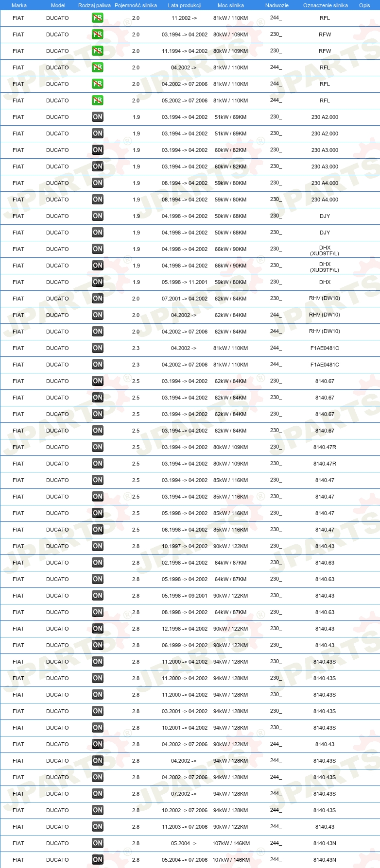Click date cell "05.1998 -> 11.2001"

[x=185, y=282]
